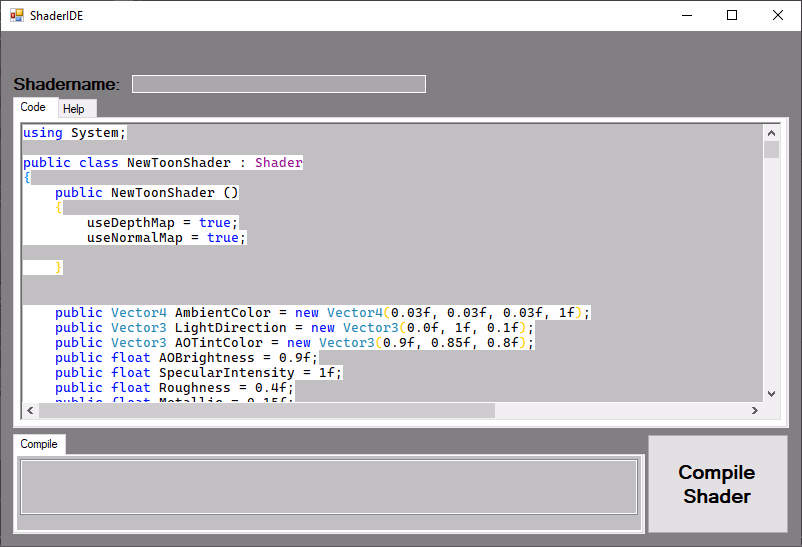Click the 'useDepthMap = true;' code line

coord(162,223)
